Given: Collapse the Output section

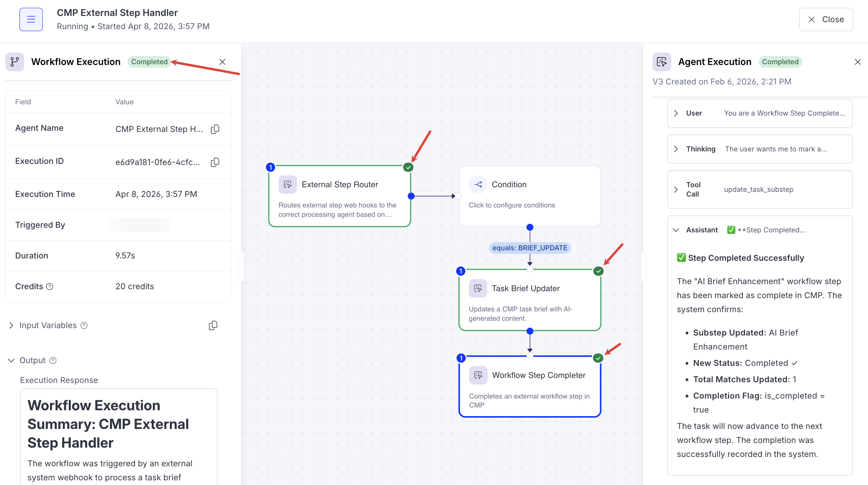Looking at the screenshot, I should pos(11,360).
